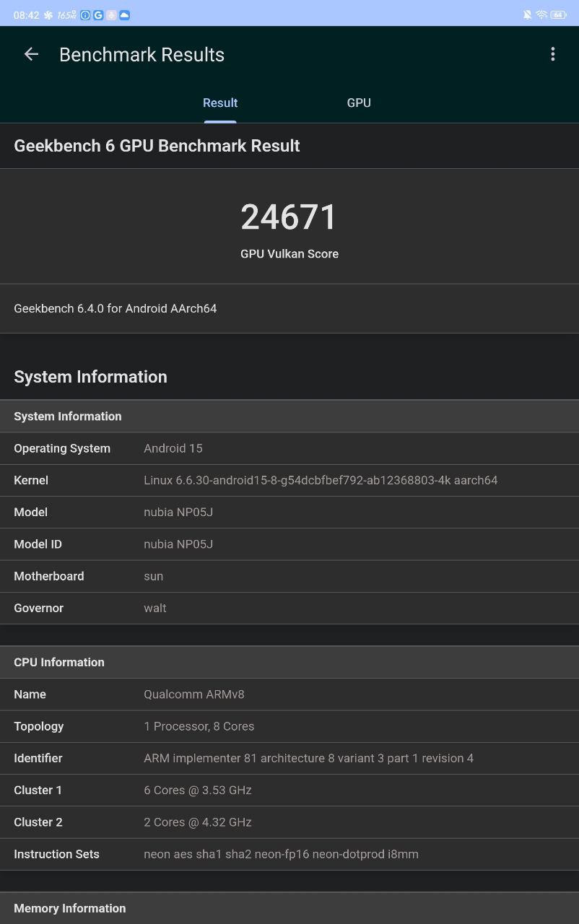Tap the 165Hz refresh rate indicator

pyautogui.click(x=66, y=15)
